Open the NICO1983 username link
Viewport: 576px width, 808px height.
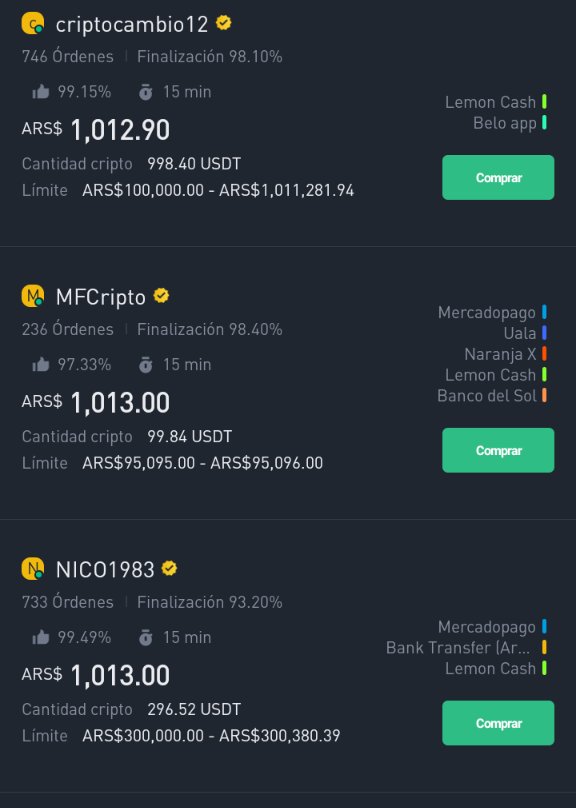pyautogui.click(x=105, y=569)
